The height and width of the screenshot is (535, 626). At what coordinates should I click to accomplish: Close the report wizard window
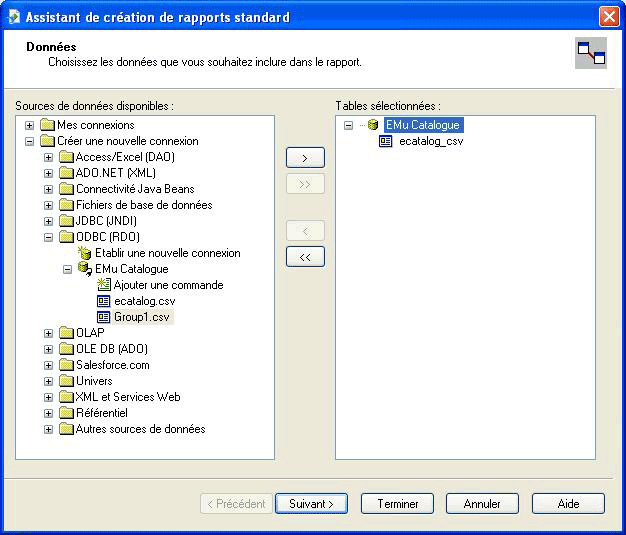(x=609, y=17)
